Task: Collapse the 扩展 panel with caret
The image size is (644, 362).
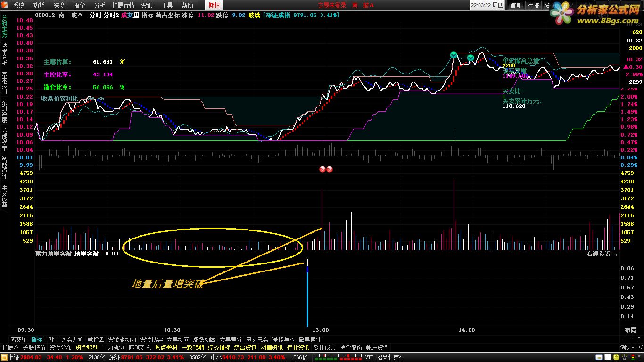Action: point(10,347)
